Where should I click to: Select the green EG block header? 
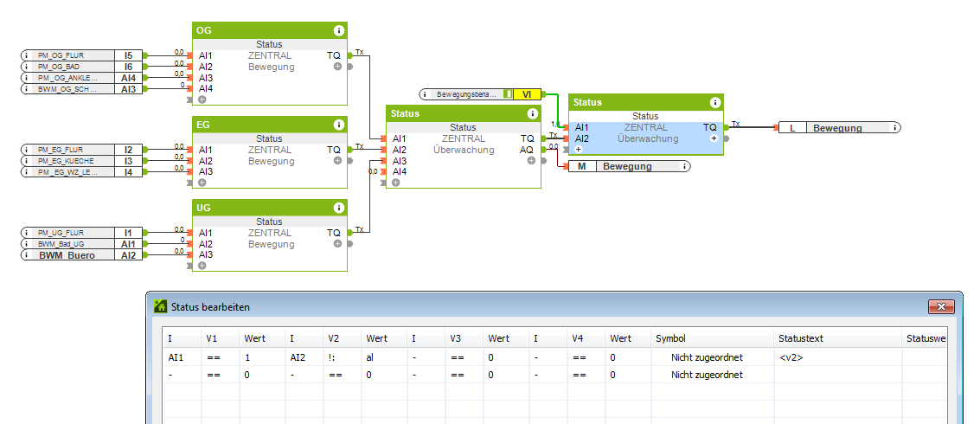pos(269,125)
